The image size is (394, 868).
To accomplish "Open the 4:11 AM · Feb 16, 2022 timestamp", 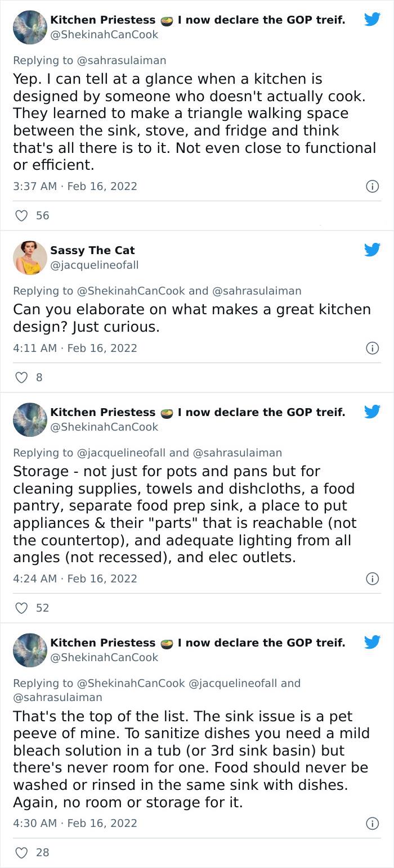I will pos(75,348).
